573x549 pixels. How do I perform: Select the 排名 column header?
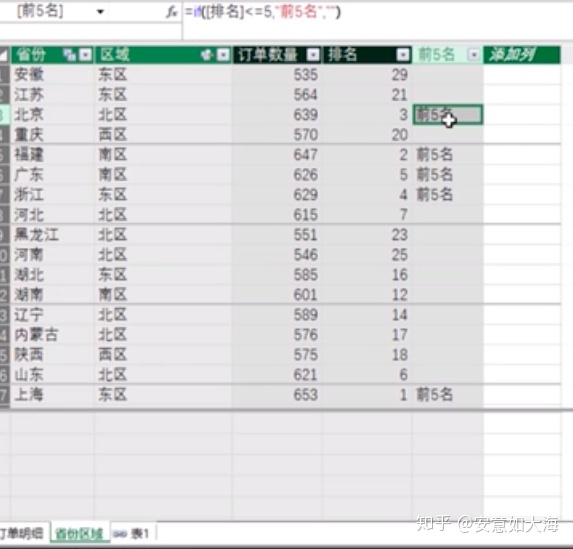[x=367, y=55]
